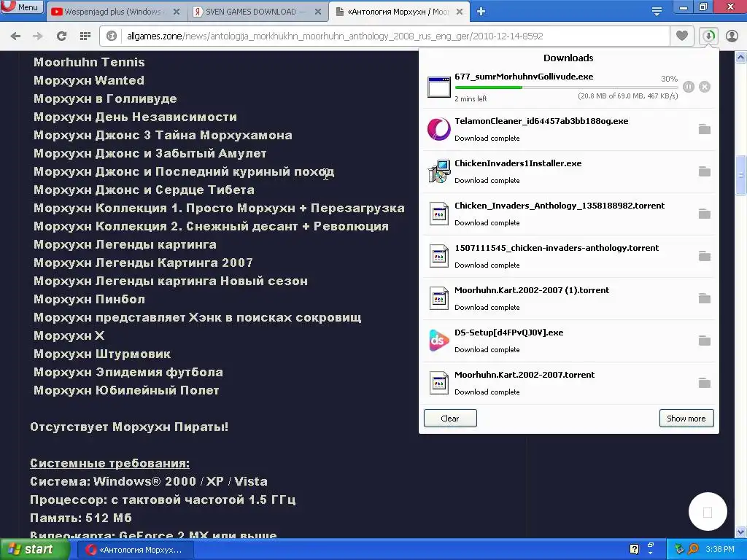The image size is (747, 560).
Task: Click 'Морхухн Пинбол' in the list
Action: click(89, 299)
